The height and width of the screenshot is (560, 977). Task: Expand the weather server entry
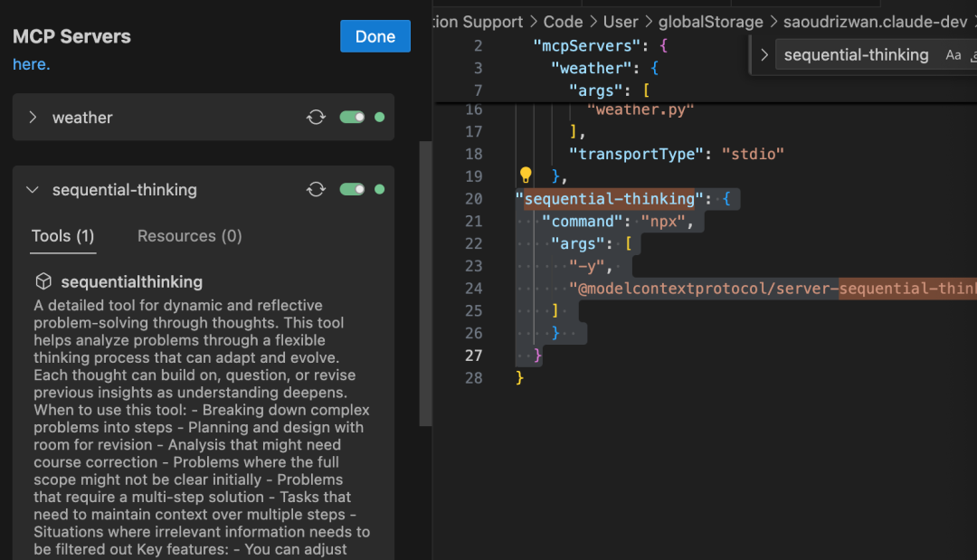tap(33, 118)
